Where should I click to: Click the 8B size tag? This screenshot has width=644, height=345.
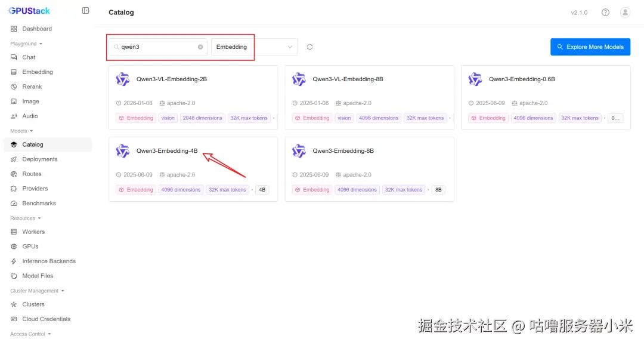(438, 190)
